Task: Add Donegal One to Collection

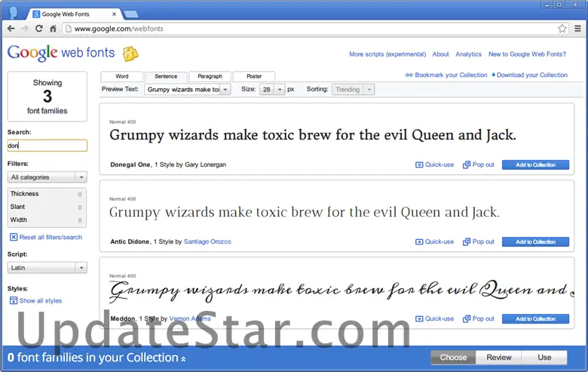Action: [535, 164]
